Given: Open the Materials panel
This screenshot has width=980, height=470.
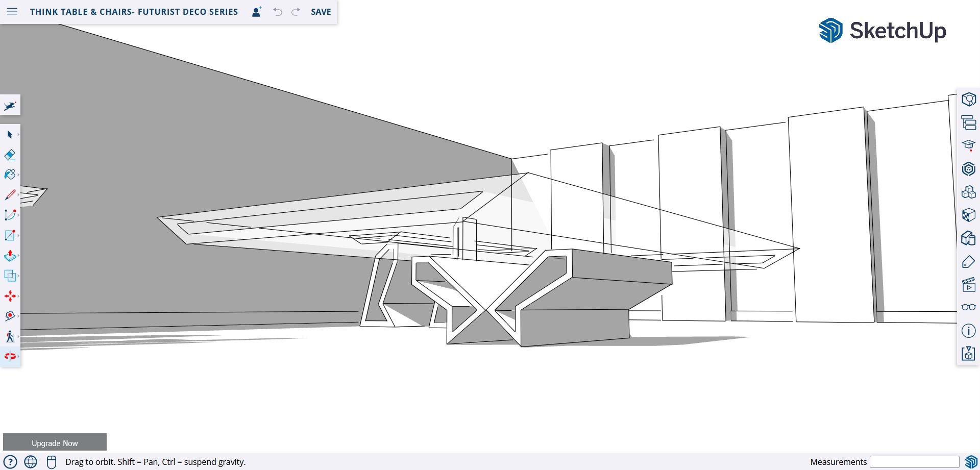Looking at the screenshot, I should (968, 215).
